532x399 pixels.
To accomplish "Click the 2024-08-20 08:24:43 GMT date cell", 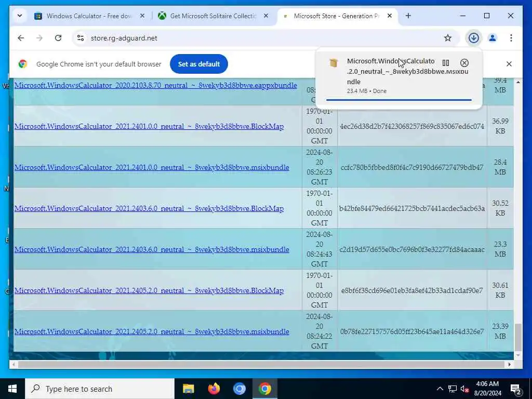I will coord(320,249).
